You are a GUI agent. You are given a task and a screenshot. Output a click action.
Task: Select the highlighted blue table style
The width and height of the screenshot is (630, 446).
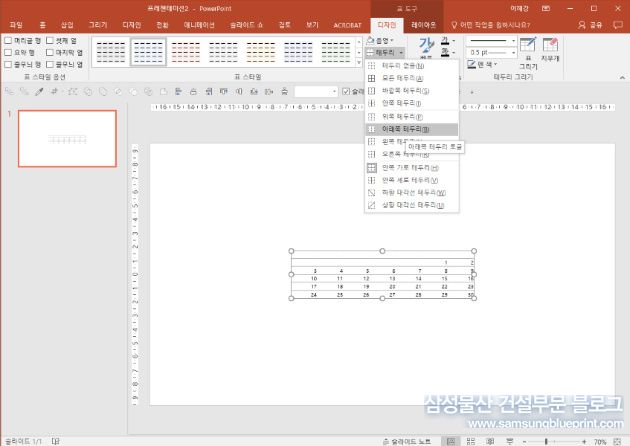point(148,52)
